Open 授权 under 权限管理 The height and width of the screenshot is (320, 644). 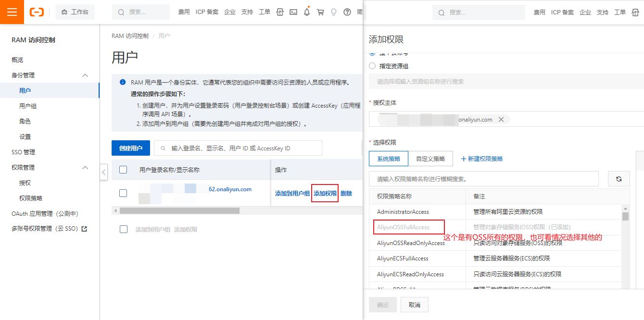(25, 183)
